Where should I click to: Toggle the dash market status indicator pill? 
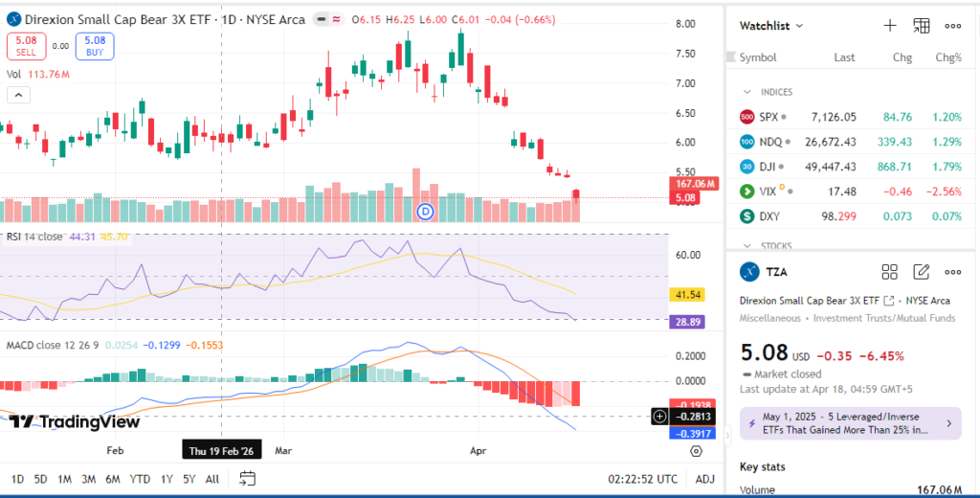pyautogui.click(x=323, y=19)
